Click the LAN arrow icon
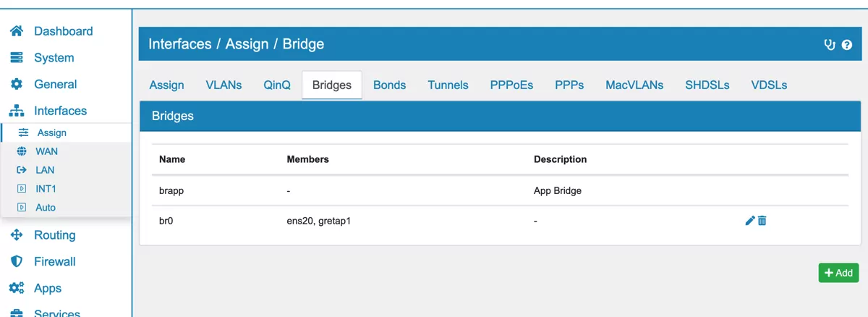Screen dimensions: 868x317 point(22,170)
